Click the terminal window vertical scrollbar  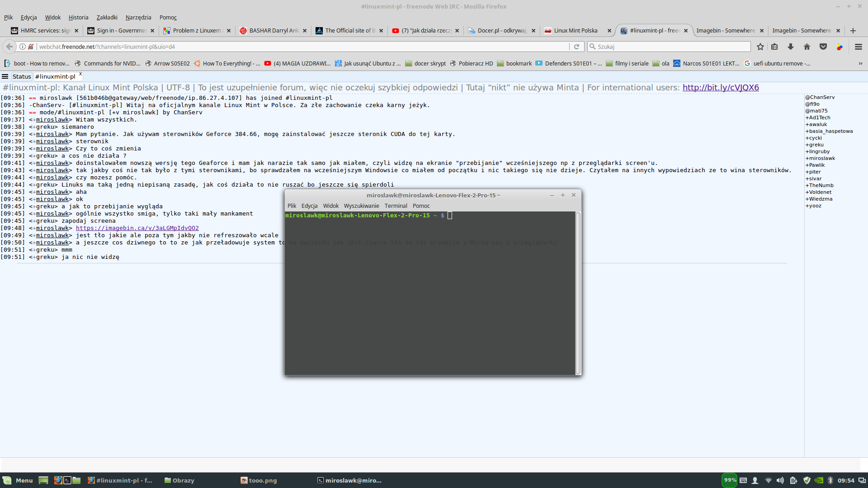coord(578,293)
